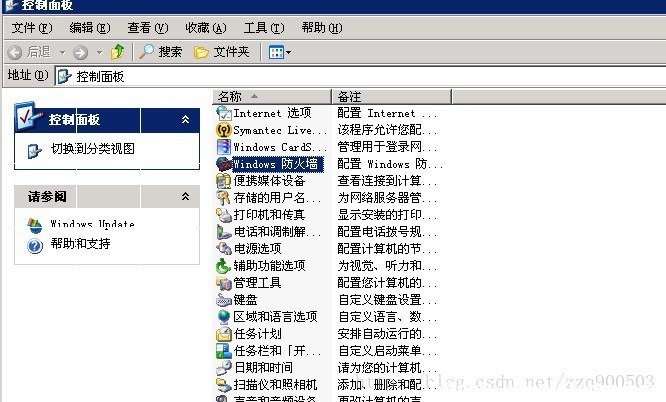Select the Windows 防火墙 firewall icon
The height and width of the screenshot is (402, 666).
coord(223,164)
